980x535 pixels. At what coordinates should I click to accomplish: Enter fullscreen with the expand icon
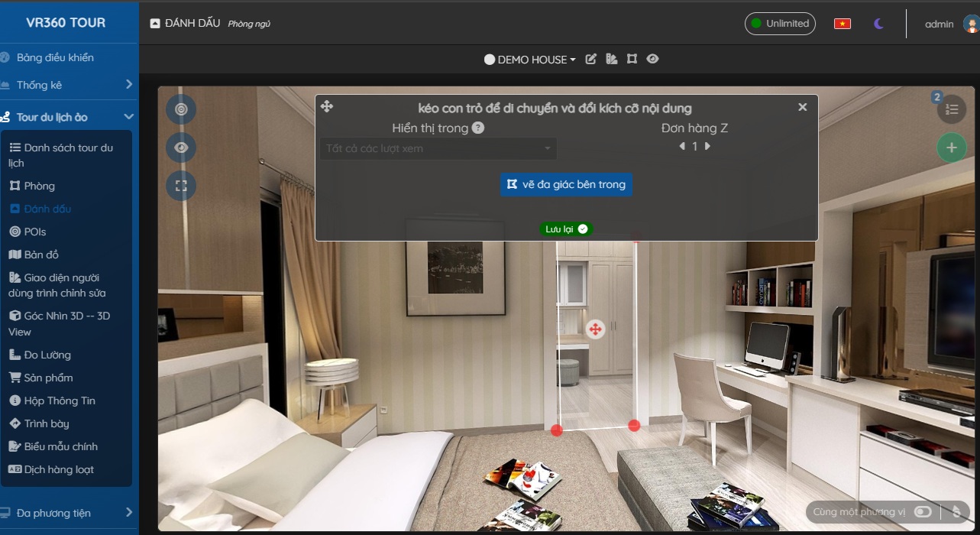(181, 186)
